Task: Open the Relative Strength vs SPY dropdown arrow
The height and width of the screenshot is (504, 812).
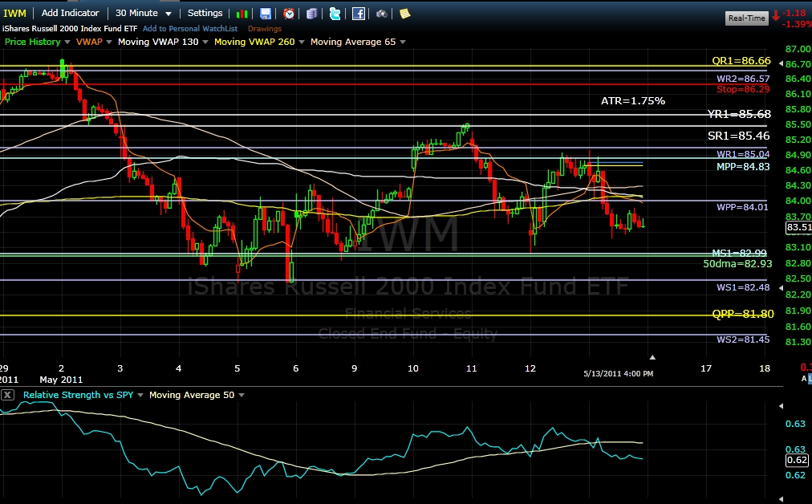Action: click(140, 395)
